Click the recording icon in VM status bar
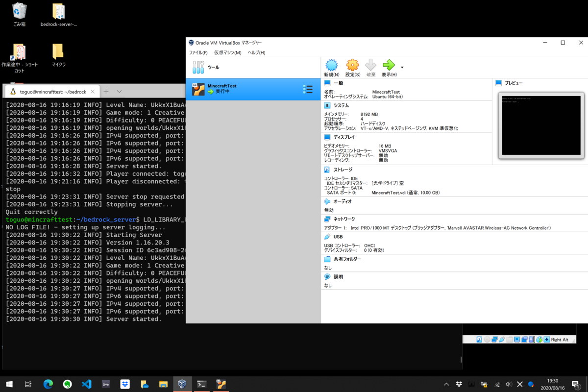 pyautogui.click(x=524, y=340)
